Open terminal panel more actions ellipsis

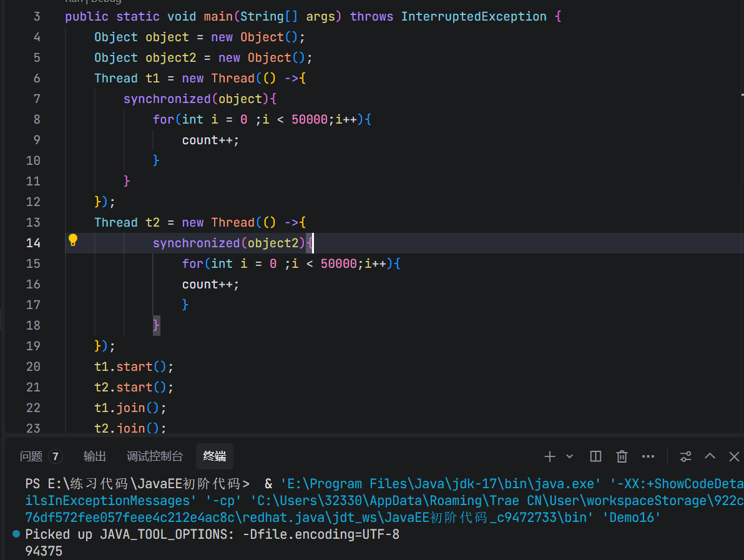pos(648,456)
